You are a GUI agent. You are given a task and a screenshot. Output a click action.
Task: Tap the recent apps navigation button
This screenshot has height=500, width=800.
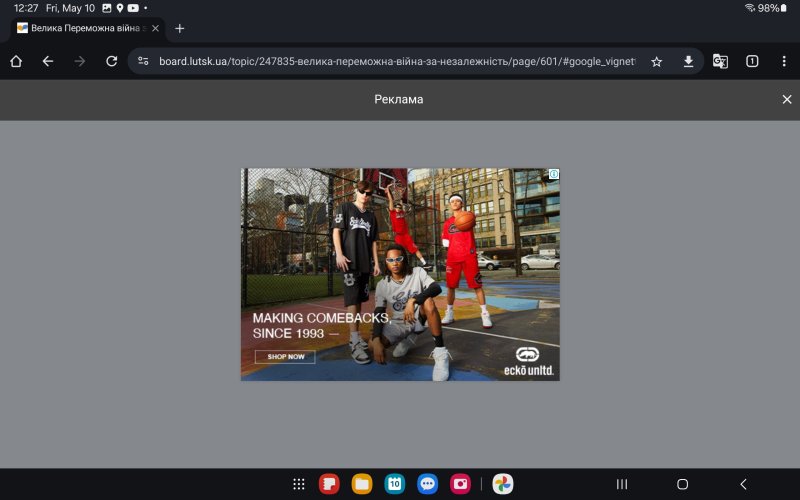pos(621,484)
